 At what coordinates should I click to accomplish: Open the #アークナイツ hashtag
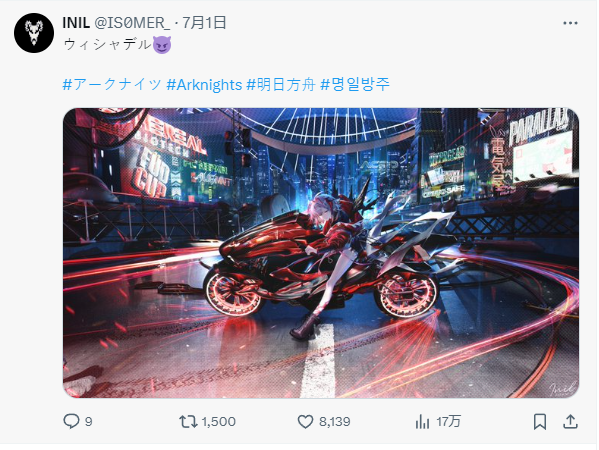click(x=112, y=84)
